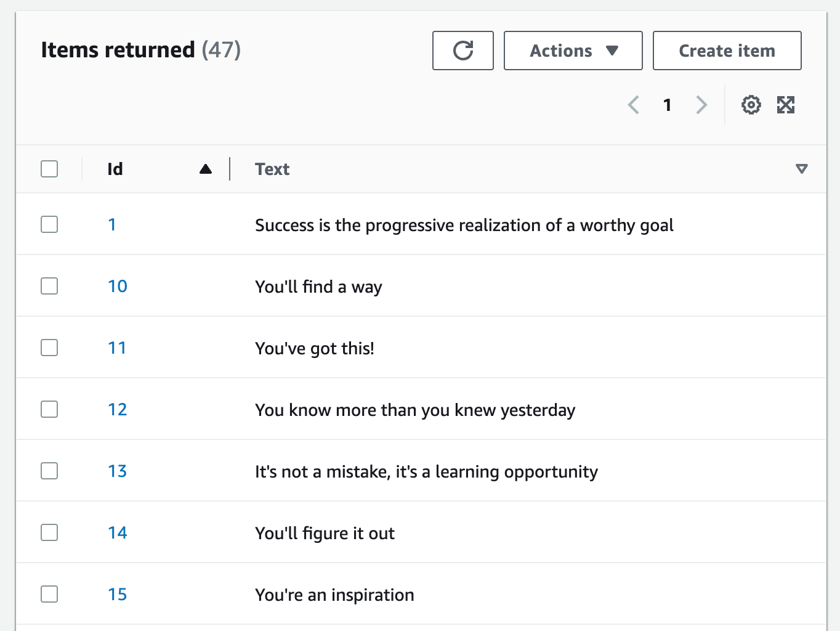
Task: Open item with Id 15
Action: coord(118,595)
